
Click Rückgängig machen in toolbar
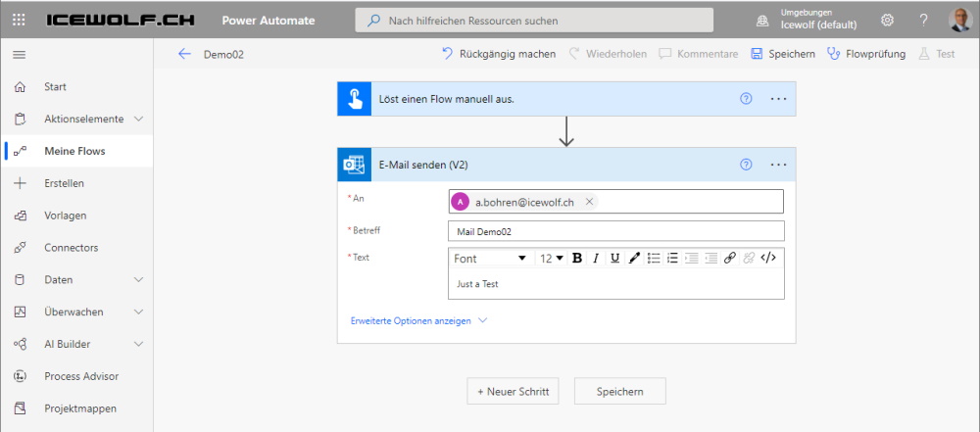tap(499, 54)
